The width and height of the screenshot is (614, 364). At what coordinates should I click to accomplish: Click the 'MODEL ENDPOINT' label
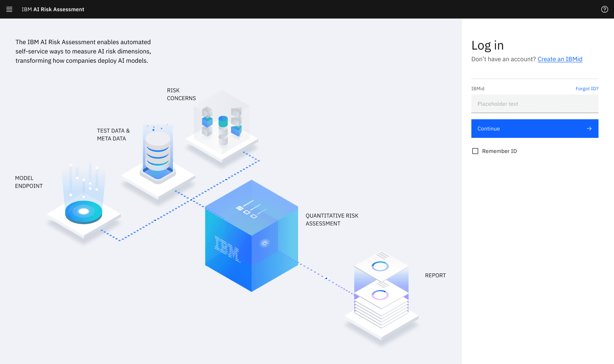click(29, 182)
